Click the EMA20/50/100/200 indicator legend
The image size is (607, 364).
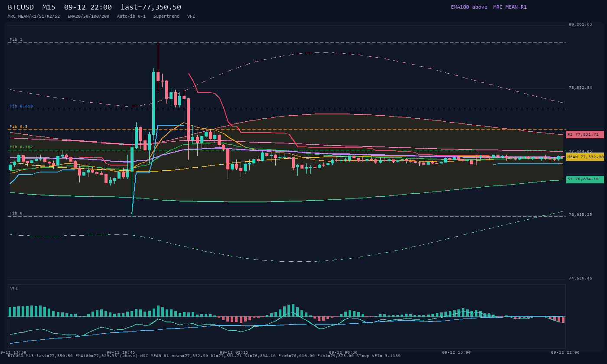point(88,16)
